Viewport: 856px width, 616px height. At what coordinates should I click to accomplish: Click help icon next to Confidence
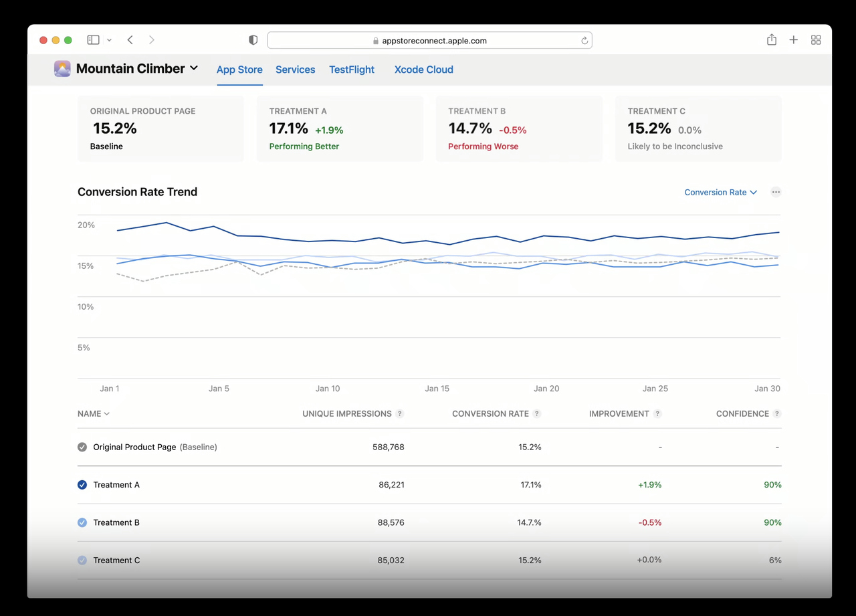(x=776, y=414)
